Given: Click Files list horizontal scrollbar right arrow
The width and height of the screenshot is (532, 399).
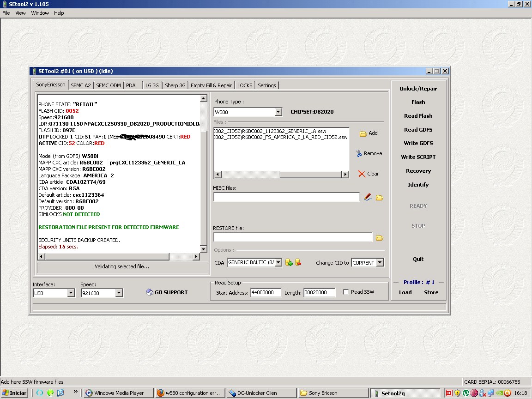Looking at the screenshot, I should [x=345, y=175].
